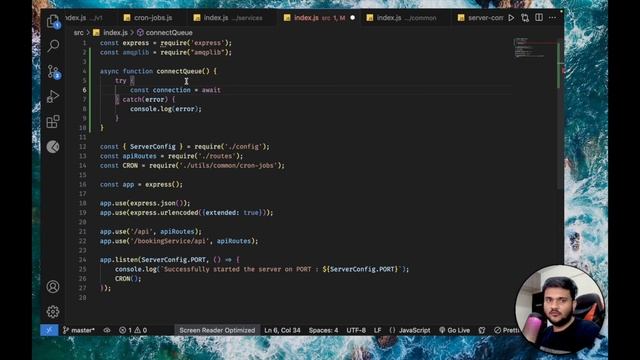Click the code minimap
The image size is (640, 360).
click(x=534, y=48)
